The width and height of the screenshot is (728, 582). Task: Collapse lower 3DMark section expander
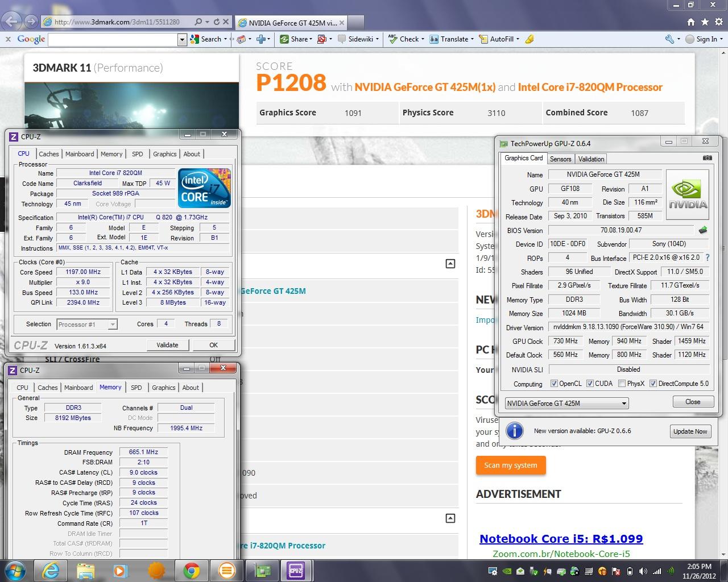[450, 518]
